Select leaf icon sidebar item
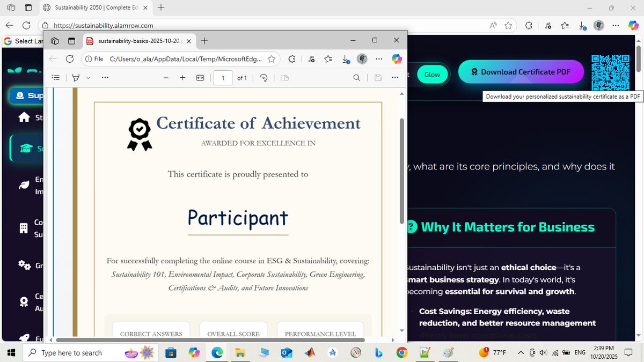Screen dimensions: 644x362 tap(24, 185)
